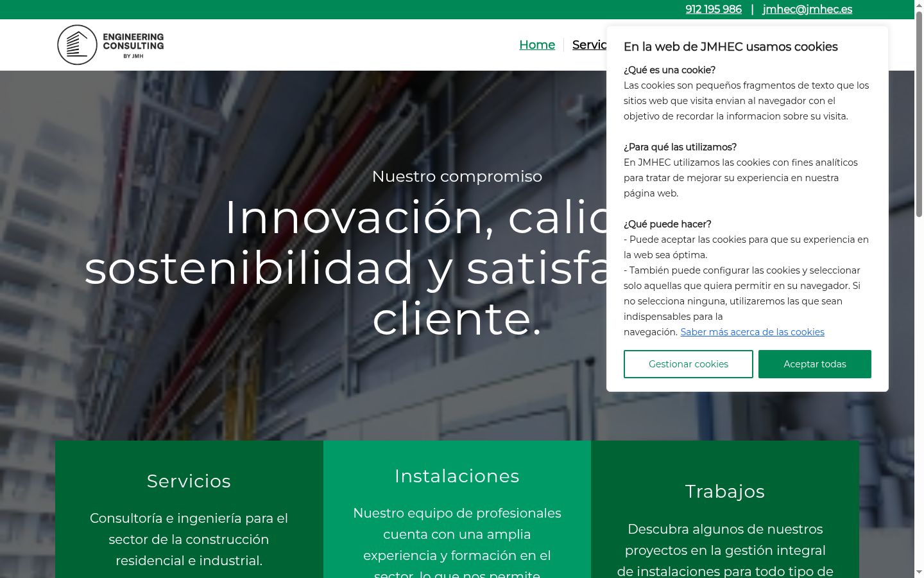The height and width of the screenshot is (578, 924).
Task: Click the page vertical scrollbar thumb
Action: (x=919, y=114)
